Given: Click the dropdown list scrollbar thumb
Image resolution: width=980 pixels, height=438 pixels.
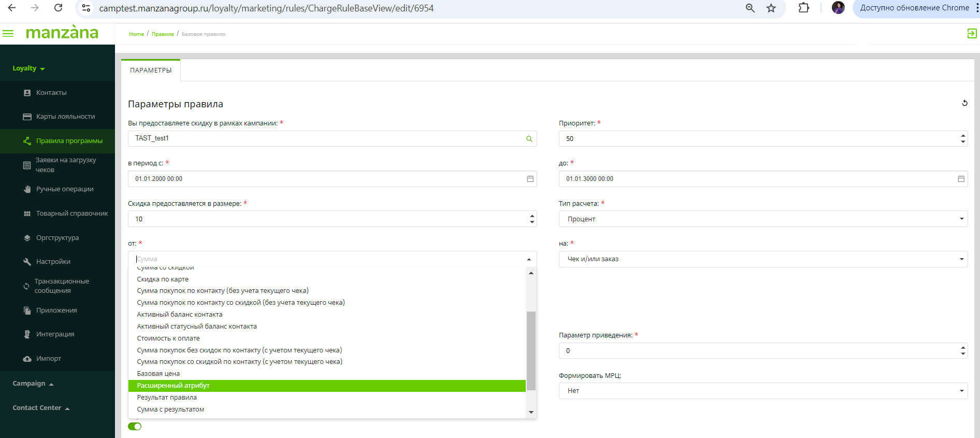Looking at the screenshot, I should tap(531, 350).
